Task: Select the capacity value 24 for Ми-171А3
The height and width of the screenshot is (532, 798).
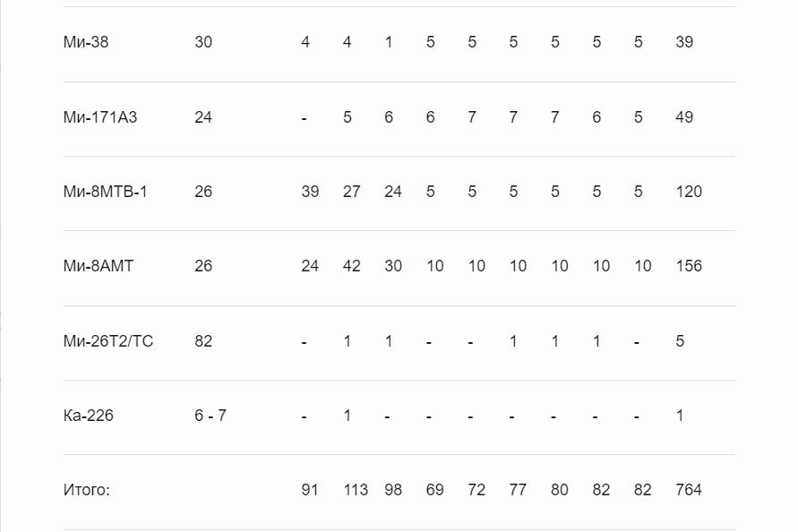Action: pyautogui.click(x=203, y=117)
